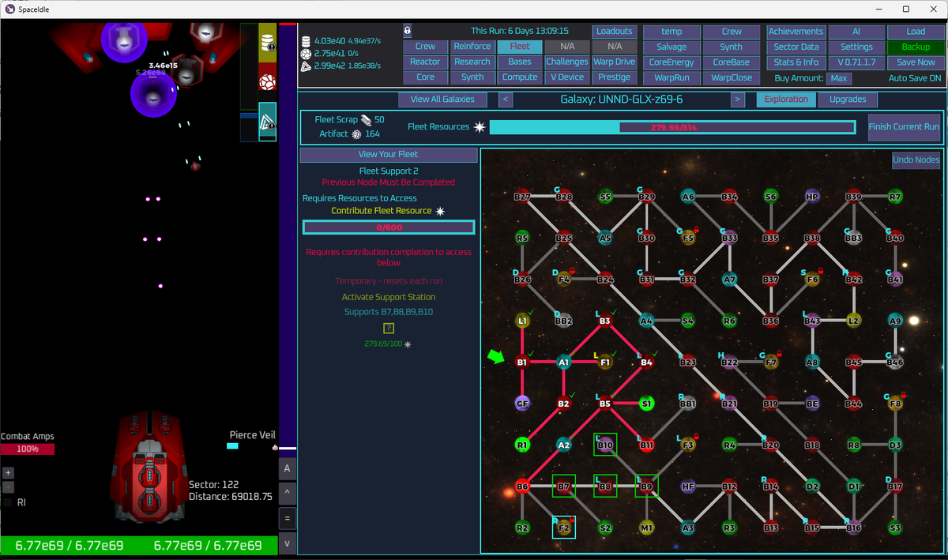The height and width of the screenshot is (560, 948).
Task: Click the F1 node on galaxy map
Action: pos(605,362)
